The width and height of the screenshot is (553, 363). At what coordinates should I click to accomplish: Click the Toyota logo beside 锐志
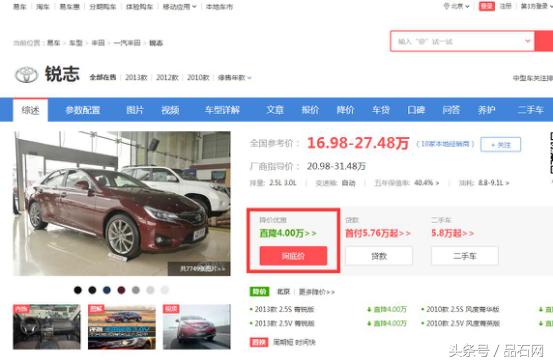[x=26, y=75]
